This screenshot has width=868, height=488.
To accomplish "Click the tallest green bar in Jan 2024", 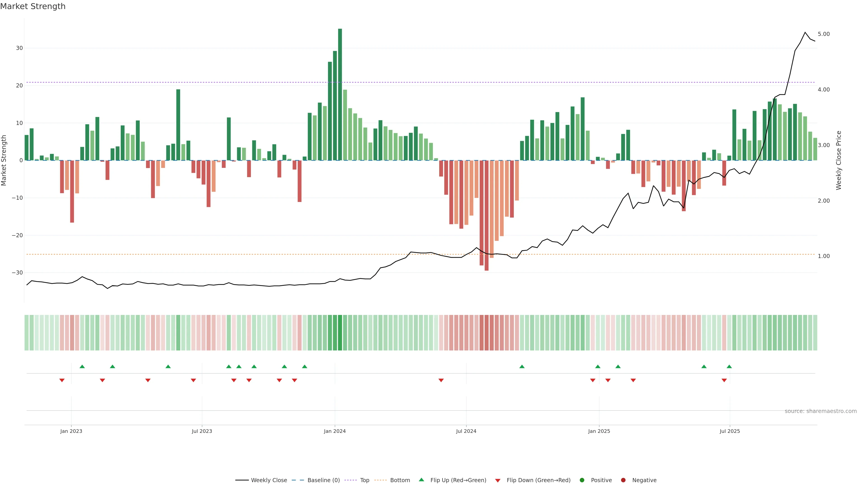I will point(340,94).
